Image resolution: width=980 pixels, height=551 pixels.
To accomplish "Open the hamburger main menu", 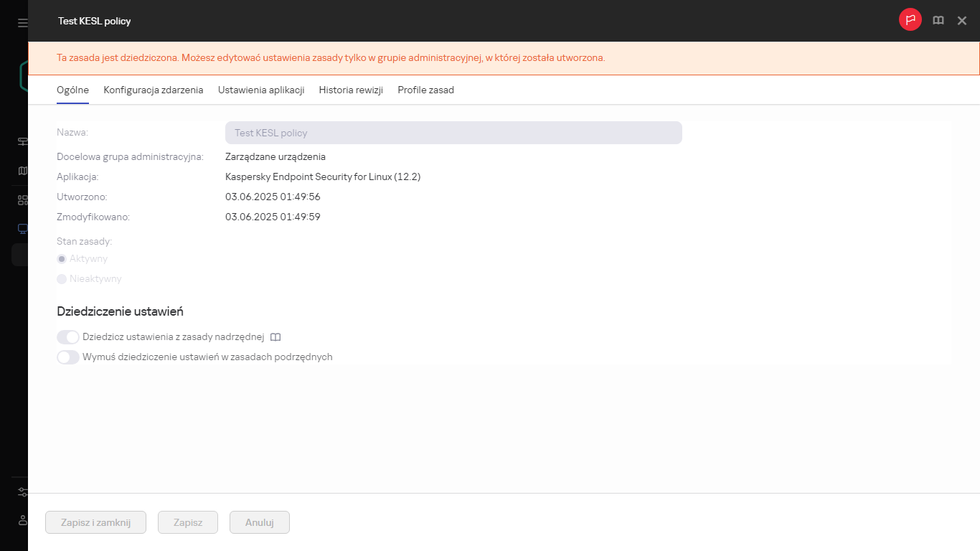I will click(x=22, y=23).
